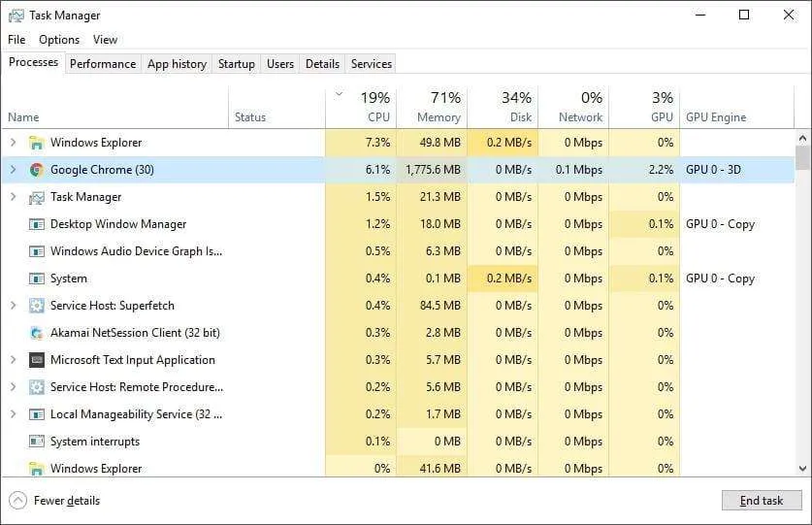
Task: Click the Task Manager process row icon
Action: pyautogui.click(x=36, y=197)
